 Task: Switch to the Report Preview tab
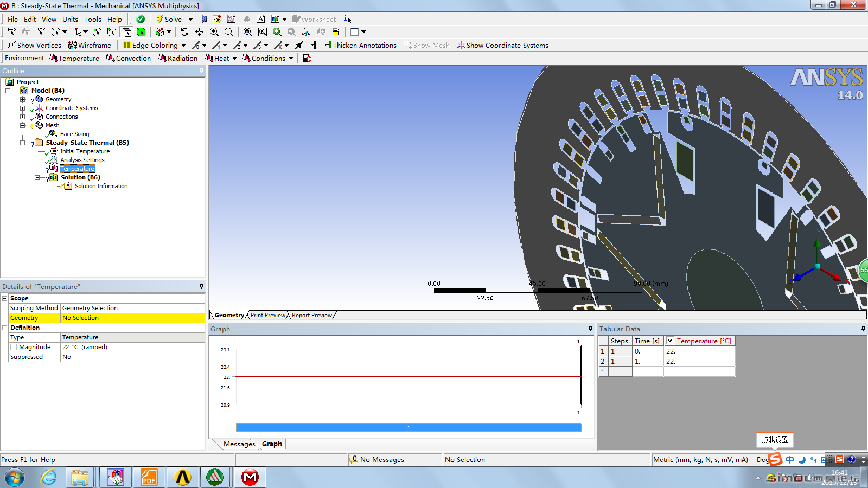[312, 315]
